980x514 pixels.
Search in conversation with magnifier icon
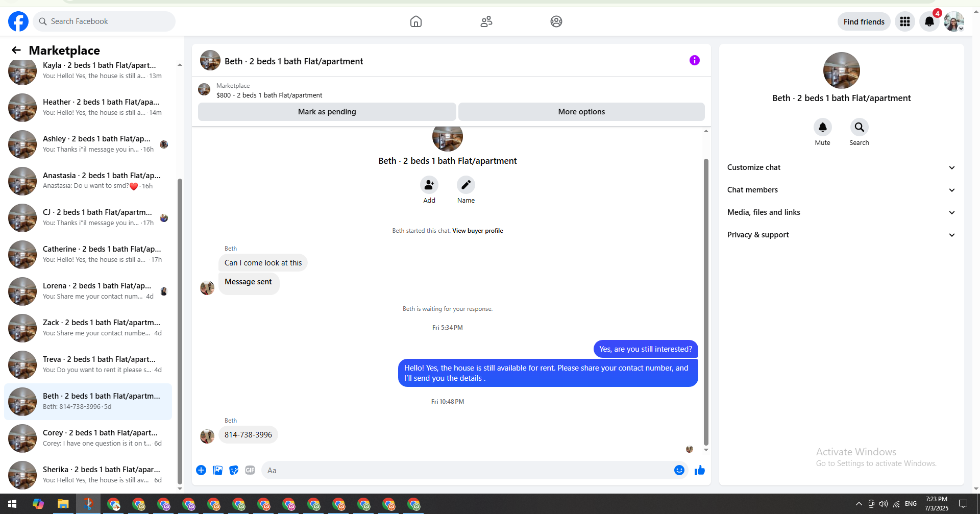coord(860,127)
